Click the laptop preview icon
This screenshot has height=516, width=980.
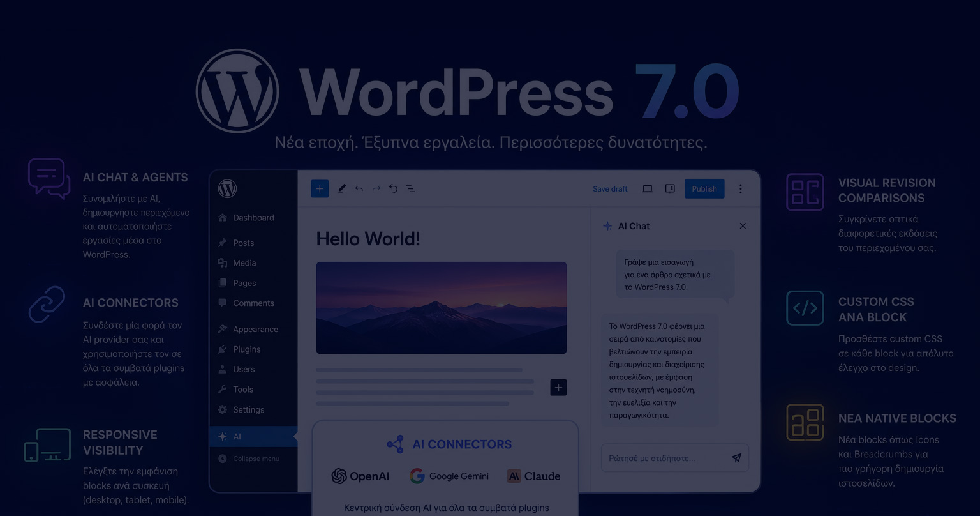[x=647, y=189]
